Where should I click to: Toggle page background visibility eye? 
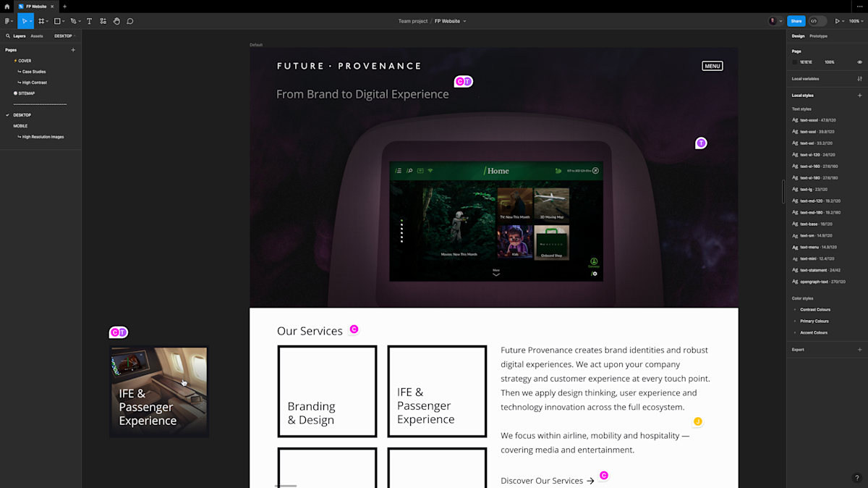860,62
